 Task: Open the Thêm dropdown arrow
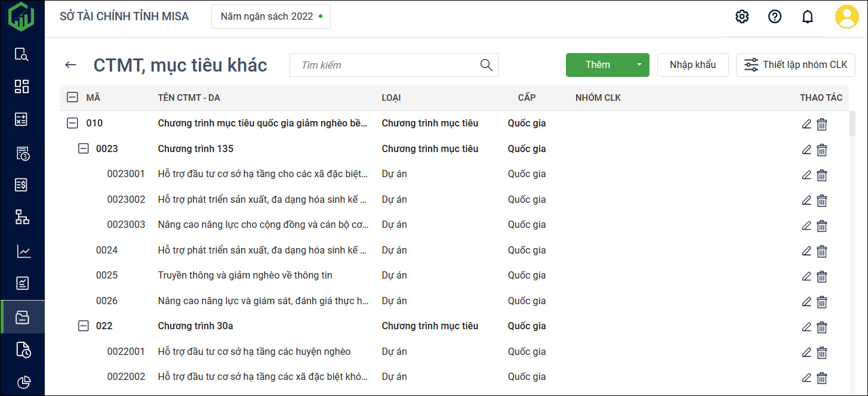tap(639, 65)
